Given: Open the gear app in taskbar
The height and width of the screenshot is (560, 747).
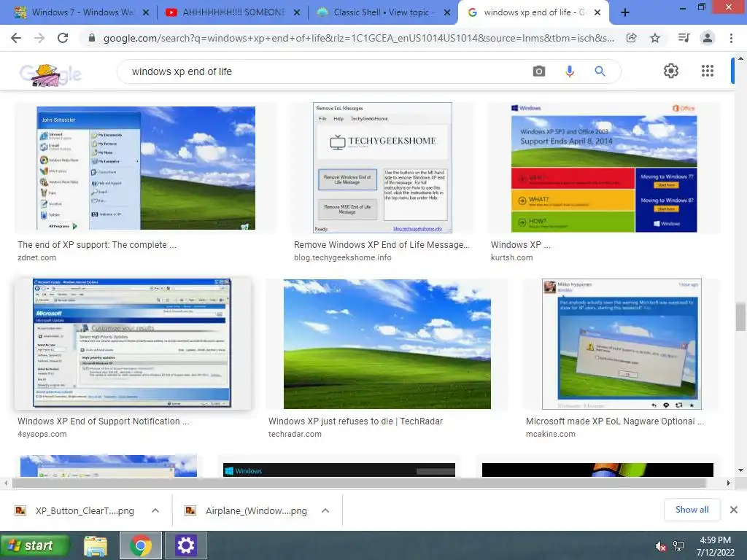Looking at the screenshot, I should pos(186,545).
